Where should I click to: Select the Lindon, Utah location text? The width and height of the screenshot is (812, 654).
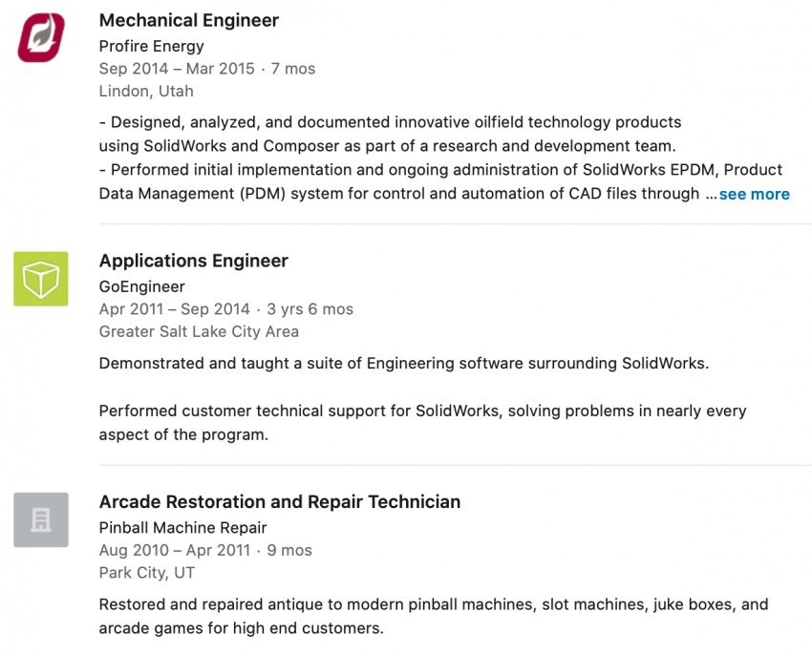[x=146, y=91]
